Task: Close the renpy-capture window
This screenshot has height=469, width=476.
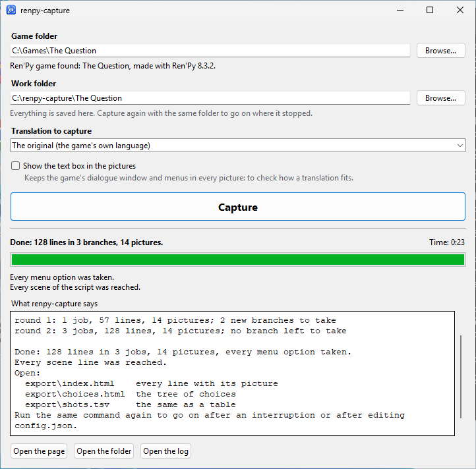Action: point(460,10)
